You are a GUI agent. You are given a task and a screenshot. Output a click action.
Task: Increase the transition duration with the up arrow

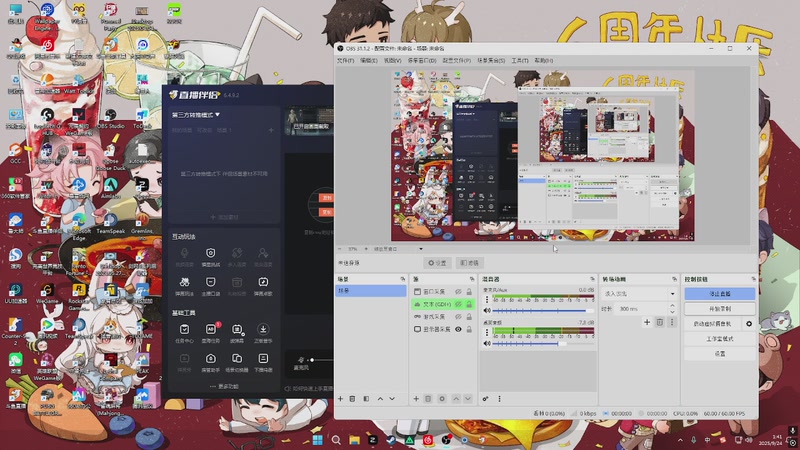tap(672, 306)
